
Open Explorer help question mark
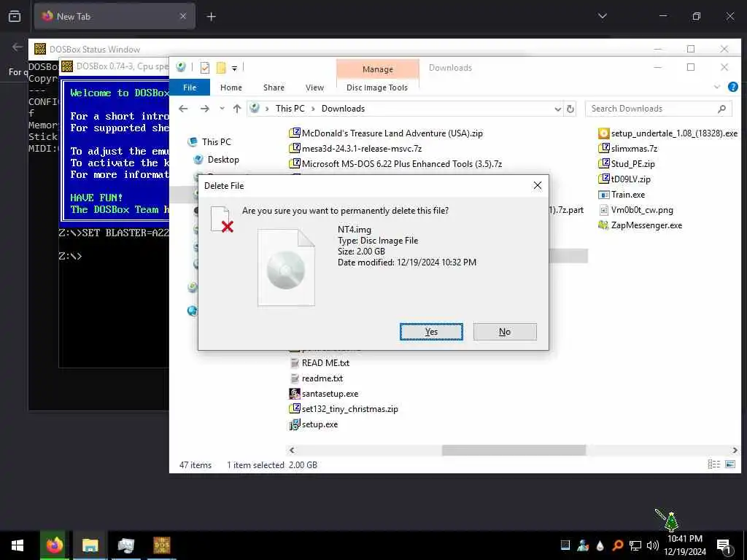[732, 87]
